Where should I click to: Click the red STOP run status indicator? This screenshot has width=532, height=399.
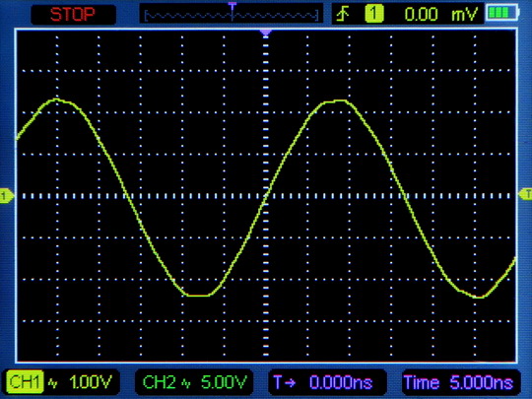pyautogui.click(x=73, y=14)
